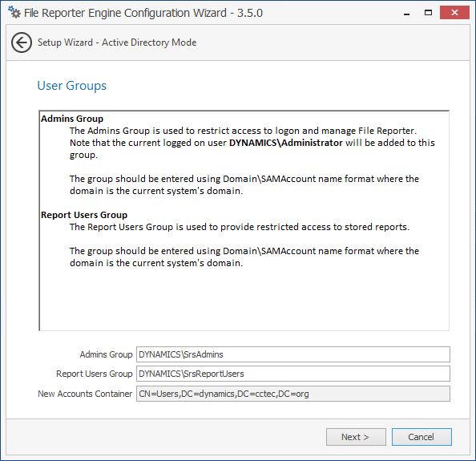This screenshot has width=476, height=461.
Task: Click the New Accounts Container label
Action: coord(85,394)
